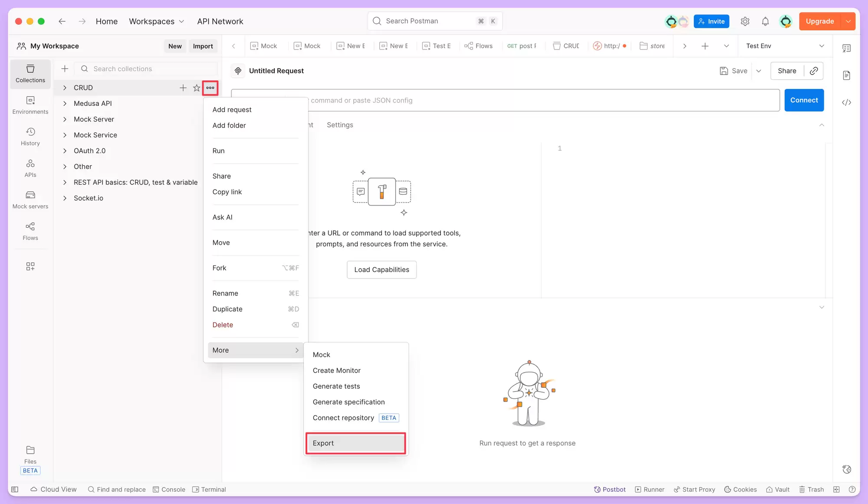Click the Save button
The height and width of the screenshot is (504, 868).
pos(733,71)
